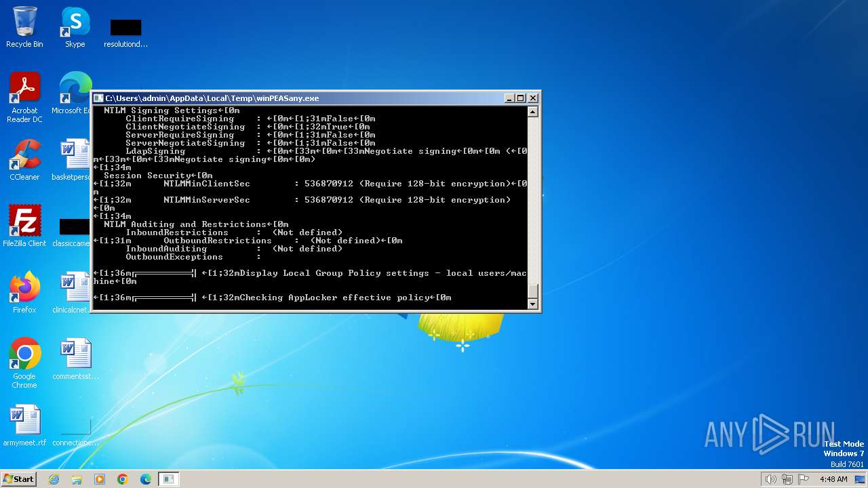Click 'Checking AppLocker effective policy' line
This screenshot has height=488, width=868.
pos(272,298)
